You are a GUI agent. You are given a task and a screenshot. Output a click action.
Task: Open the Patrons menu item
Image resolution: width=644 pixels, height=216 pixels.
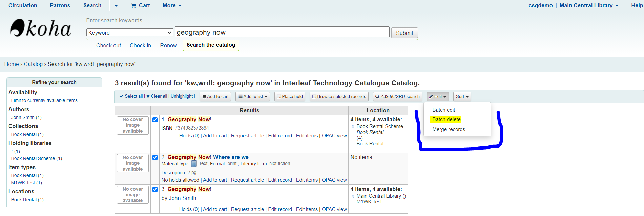(x=60, y=5)
